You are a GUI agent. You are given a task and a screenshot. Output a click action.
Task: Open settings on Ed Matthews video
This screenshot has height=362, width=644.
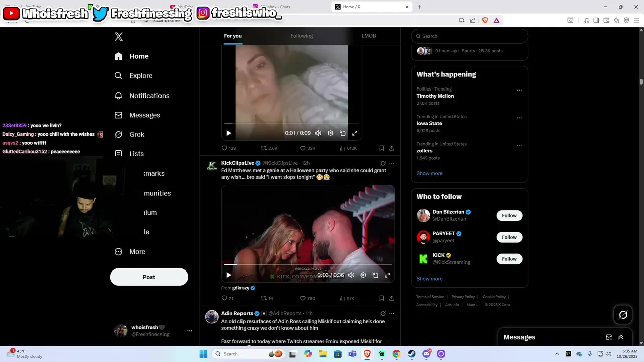point(363,275)
